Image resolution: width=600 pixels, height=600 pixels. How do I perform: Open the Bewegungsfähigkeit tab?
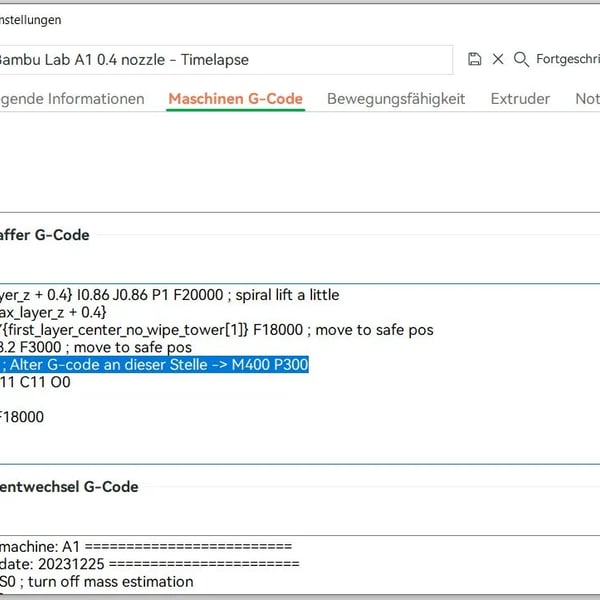[396, 99]
